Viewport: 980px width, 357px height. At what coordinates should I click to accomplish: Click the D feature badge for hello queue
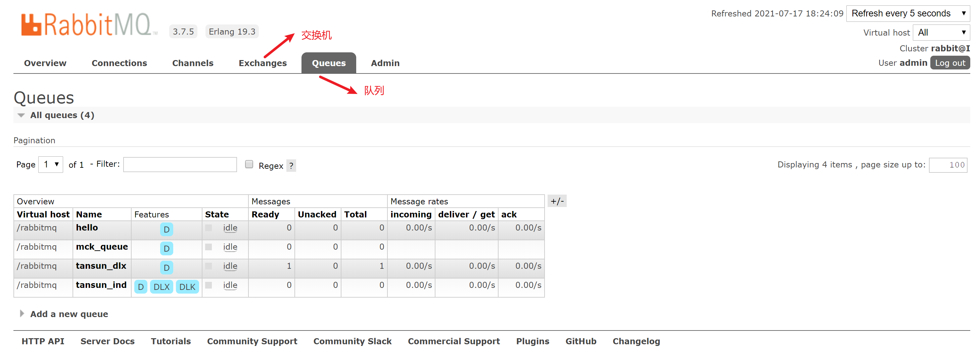click(166, 229)
